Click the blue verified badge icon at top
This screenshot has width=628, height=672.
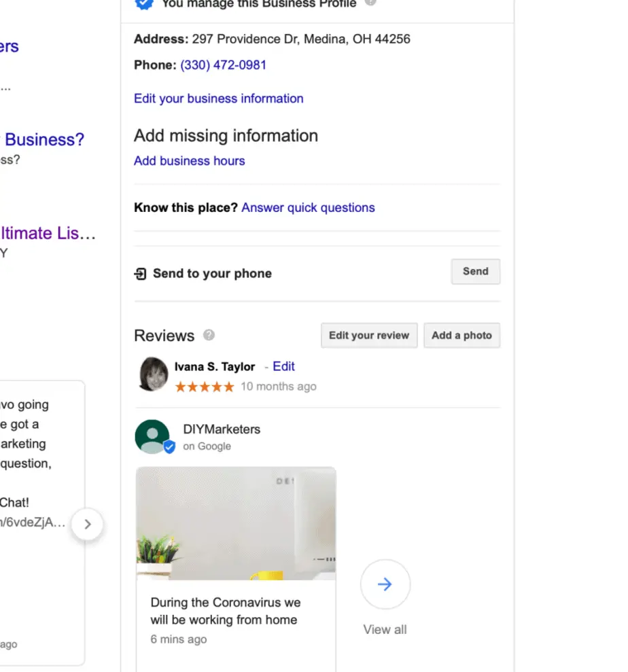point(144,4)
